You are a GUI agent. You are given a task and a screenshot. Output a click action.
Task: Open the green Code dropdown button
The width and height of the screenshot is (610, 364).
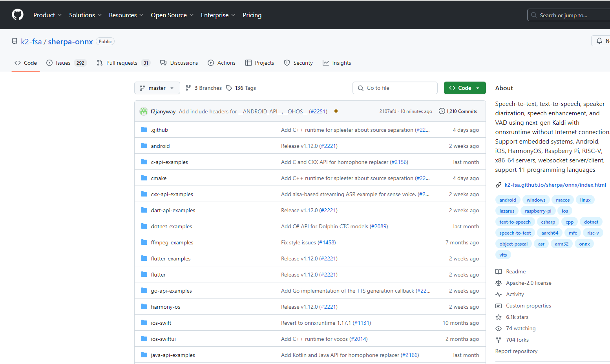pos(465,88)
